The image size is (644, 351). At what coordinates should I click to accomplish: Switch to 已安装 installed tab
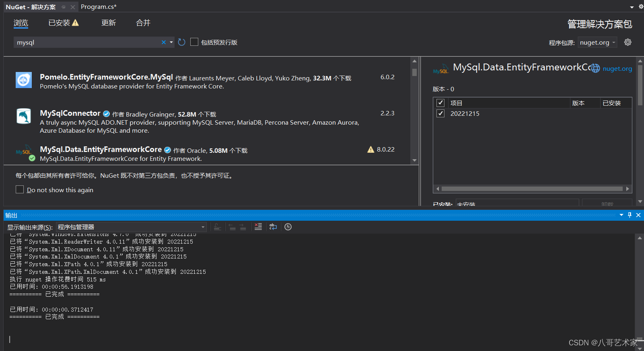[59, 23]
